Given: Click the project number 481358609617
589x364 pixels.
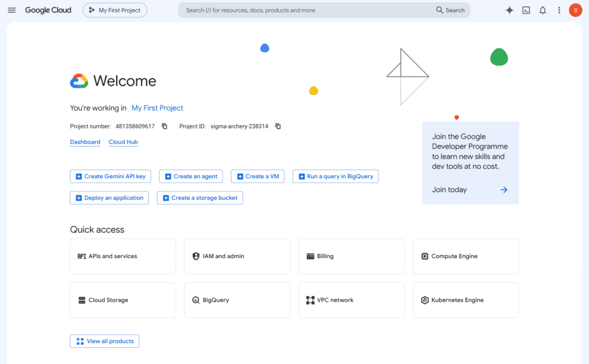Looking at the screenshot, I should click(x=135, y=126).
